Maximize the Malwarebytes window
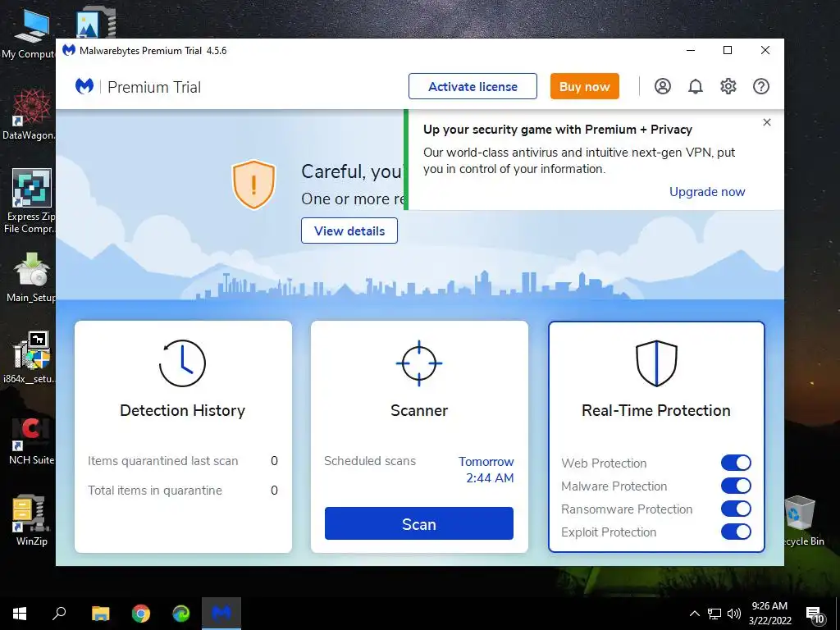The image size is (840, 630). [x=728, y=50]
